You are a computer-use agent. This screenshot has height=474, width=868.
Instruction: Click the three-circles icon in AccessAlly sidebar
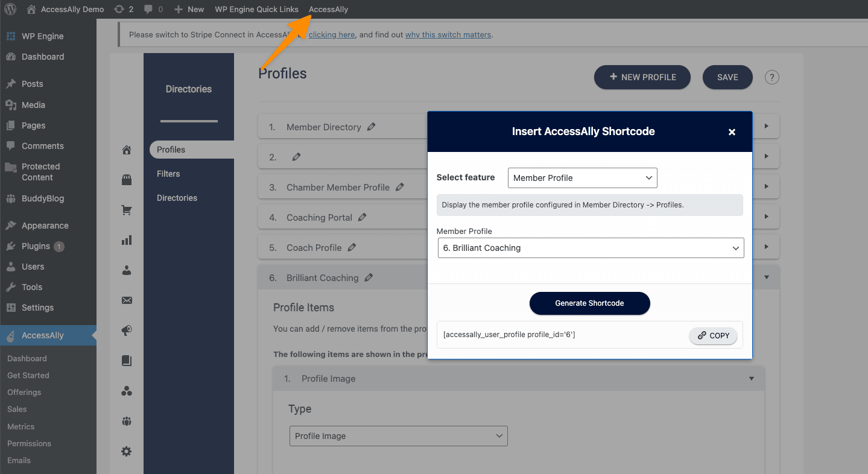127,391
